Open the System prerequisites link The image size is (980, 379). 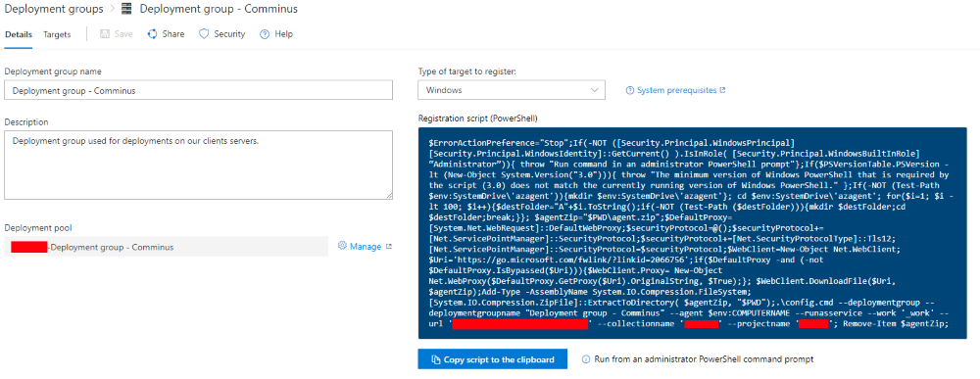pos(676,90)
